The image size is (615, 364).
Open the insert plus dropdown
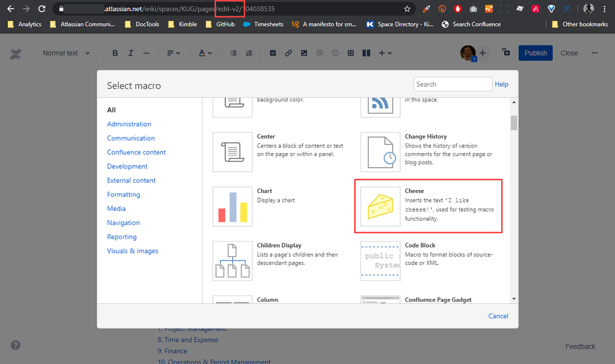point(385,53)
